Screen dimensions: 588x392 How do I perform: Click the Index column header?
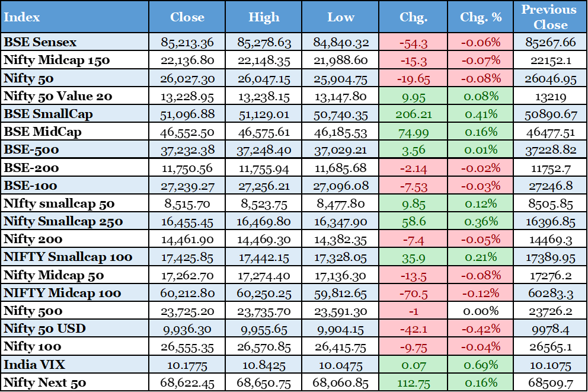(x=21, y=17)
